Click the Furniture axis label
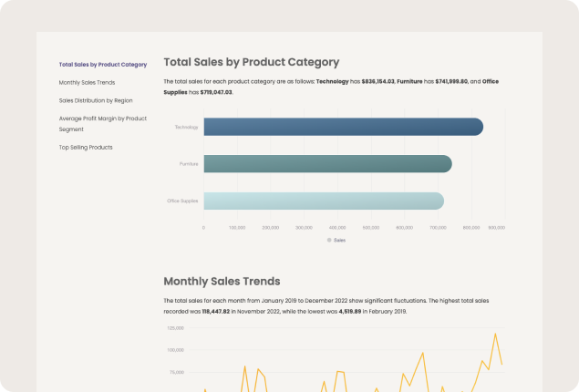This screenshot has width=579, height=392. click(188, 164)
